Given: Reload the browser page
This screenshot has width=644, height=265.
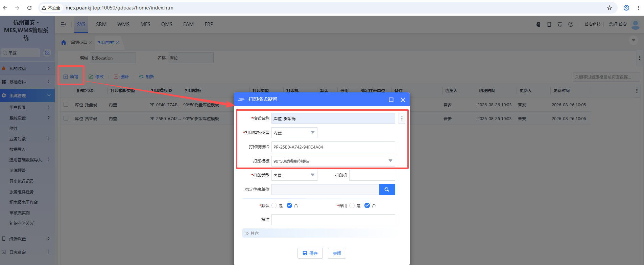Looking at the screenshot, I should coord(29,8).
